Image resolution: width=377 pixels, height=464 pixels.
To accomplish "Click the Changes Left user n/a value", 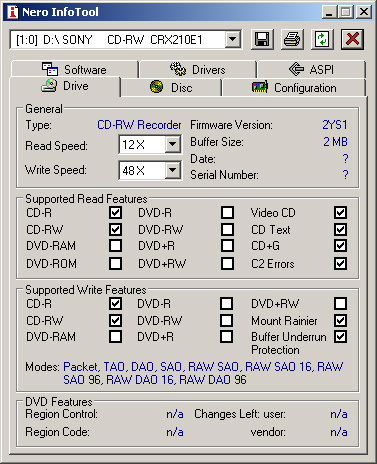I will pos(339,414).
